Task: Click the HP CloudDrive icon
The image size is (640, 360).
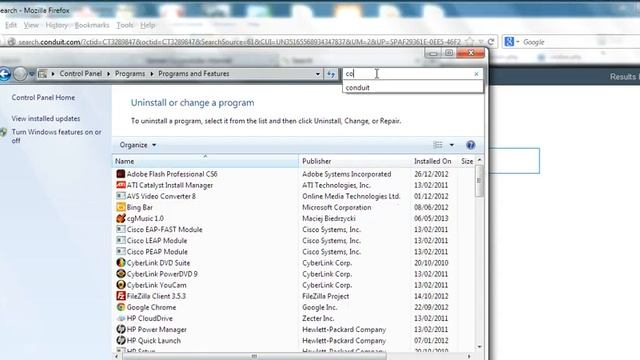Action: [120, 318]
